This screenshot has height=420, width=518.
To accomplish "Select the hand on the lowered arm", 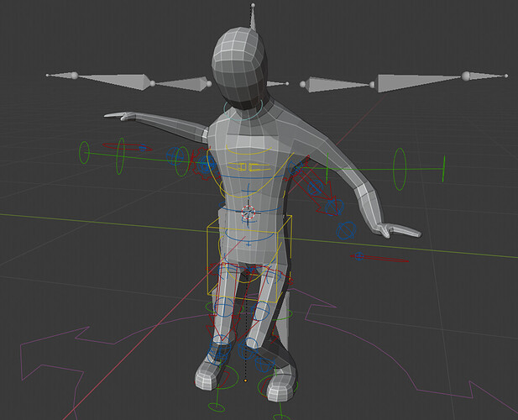I will pyautogui.click(x=400, y=230).
